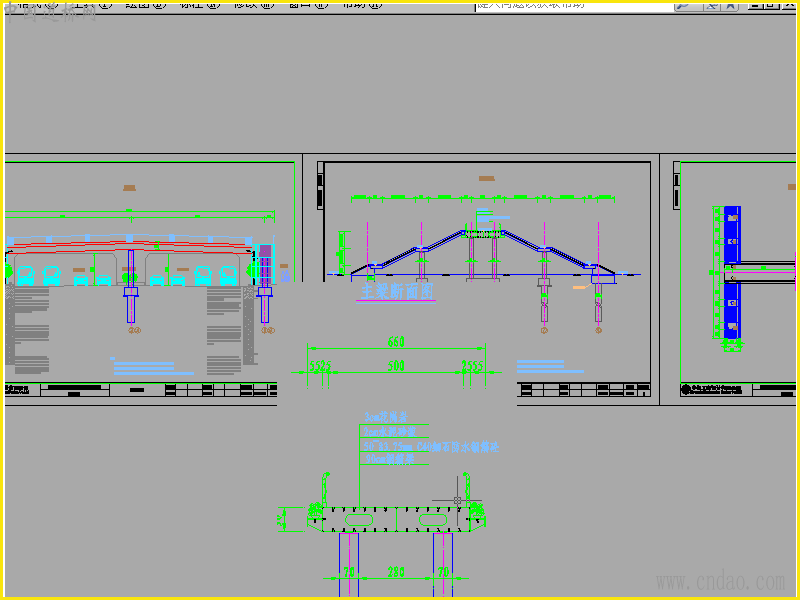This screenshot has height=600, width=800.
Task: Open the 帮助(H) help menu
Action: [362, 4]
